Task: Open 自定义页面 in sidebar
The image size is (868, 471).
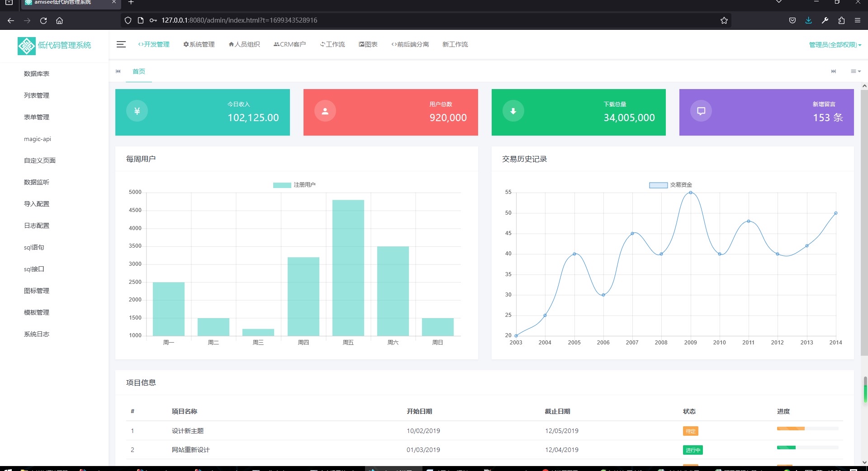Action: pyautogui.click(x=40, y=160)
